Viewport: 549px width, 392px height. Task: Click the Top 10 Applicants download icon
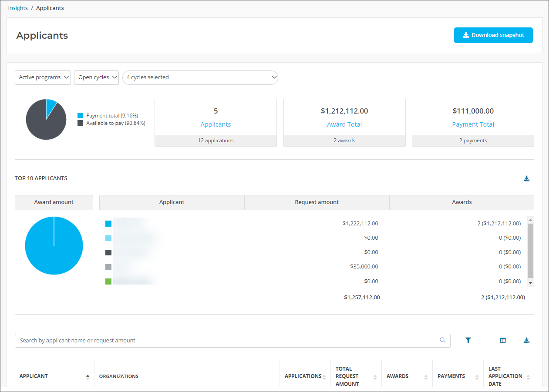(526, 178)
